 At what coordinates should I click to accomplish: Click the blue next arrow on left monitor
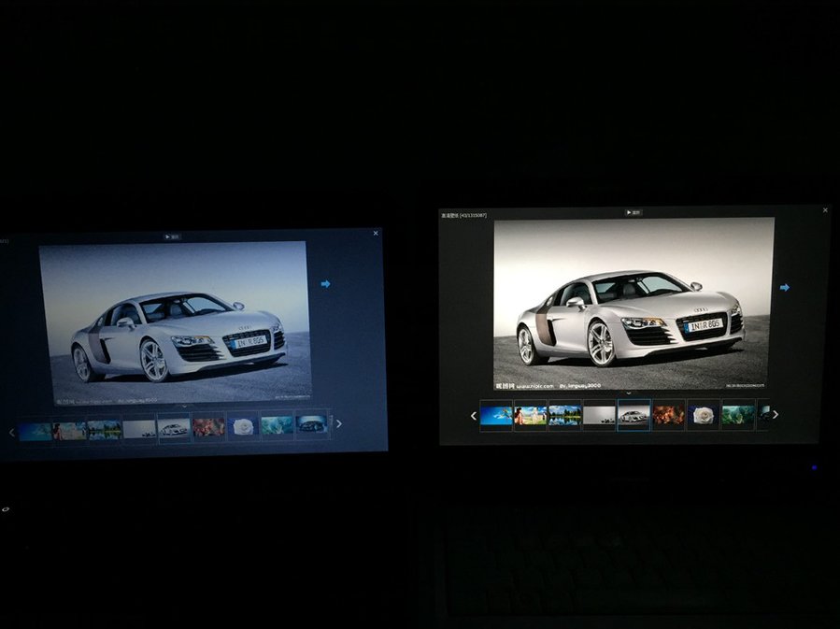coord(325,283)
